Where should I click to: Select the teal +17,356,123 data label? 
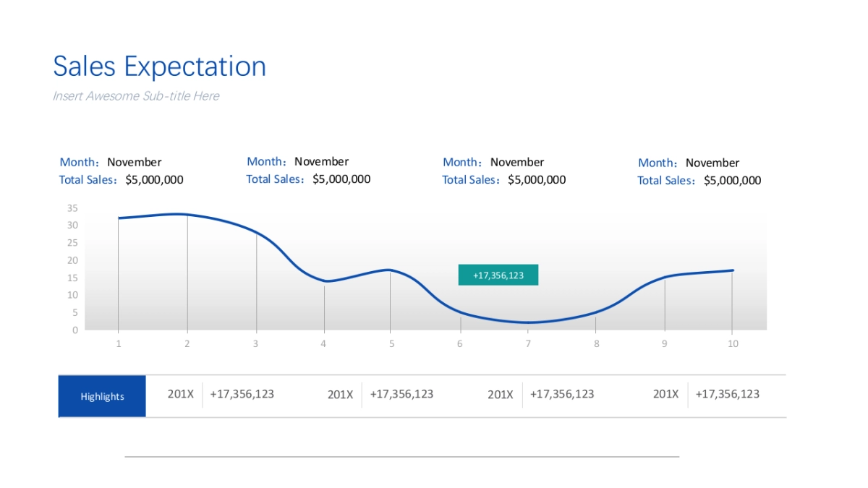pos(498,275)
